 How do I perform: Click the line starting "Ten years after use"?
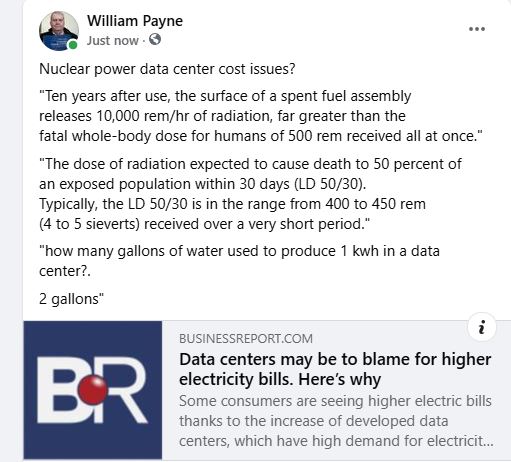pyautogui.click(x=225, y=96)
